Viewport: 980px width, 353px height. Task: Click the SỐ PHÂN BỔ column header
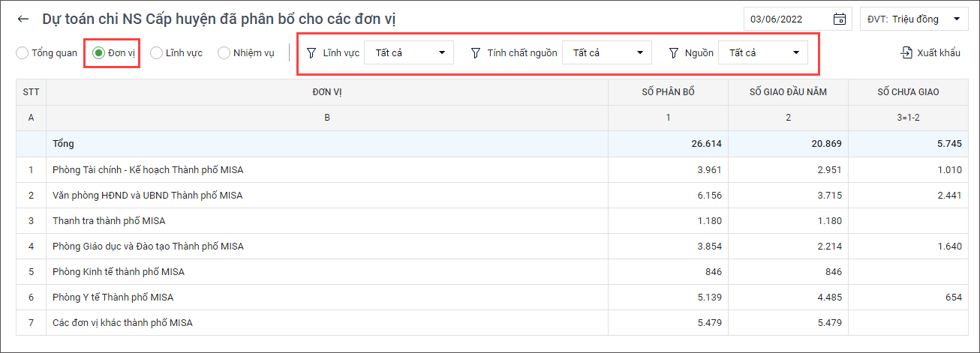click(667, 92)
